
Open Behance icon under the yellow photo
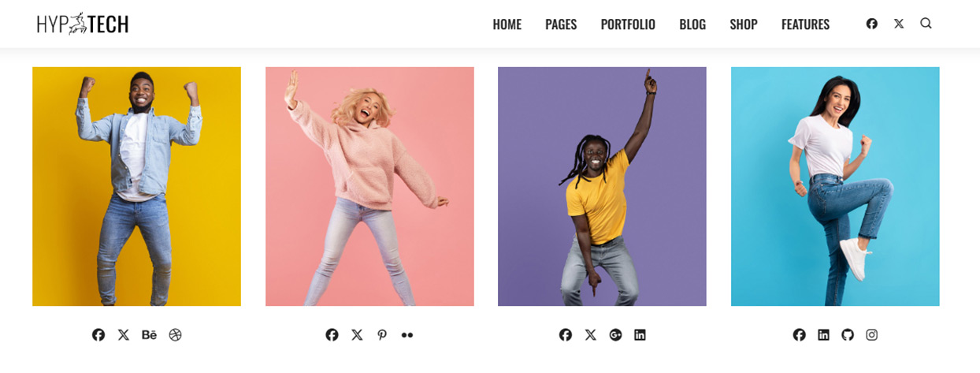point(149,335)
